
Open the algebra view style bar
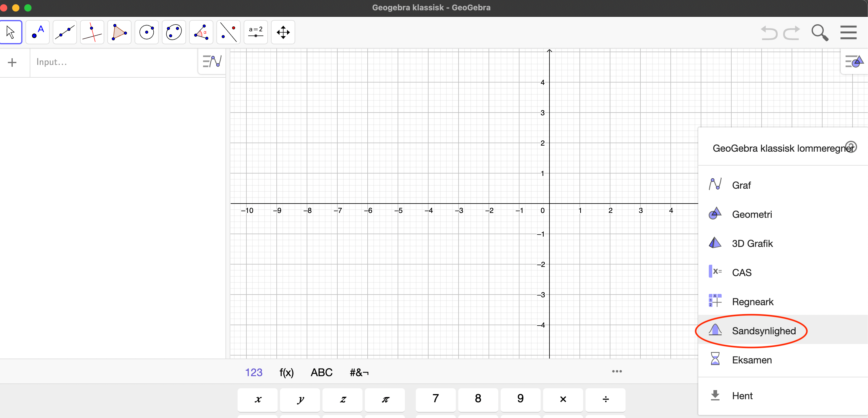pos(212,61)
